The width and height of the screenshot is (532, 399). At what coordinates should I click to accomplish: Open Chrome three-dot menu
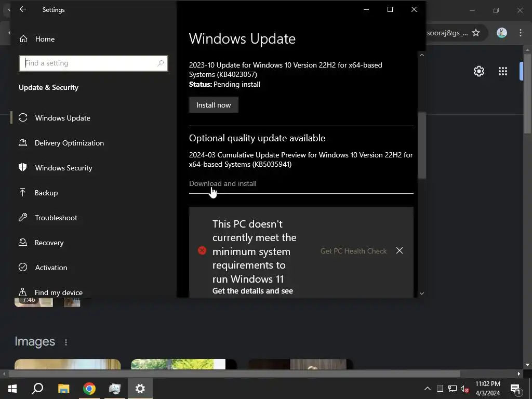521,33
